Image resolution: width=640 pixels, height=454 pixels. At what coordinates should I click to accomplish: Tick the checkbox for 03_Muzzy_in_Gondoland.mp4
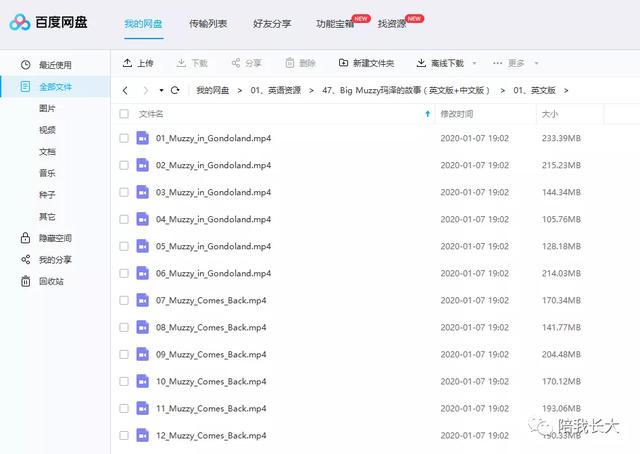point(124,192)
